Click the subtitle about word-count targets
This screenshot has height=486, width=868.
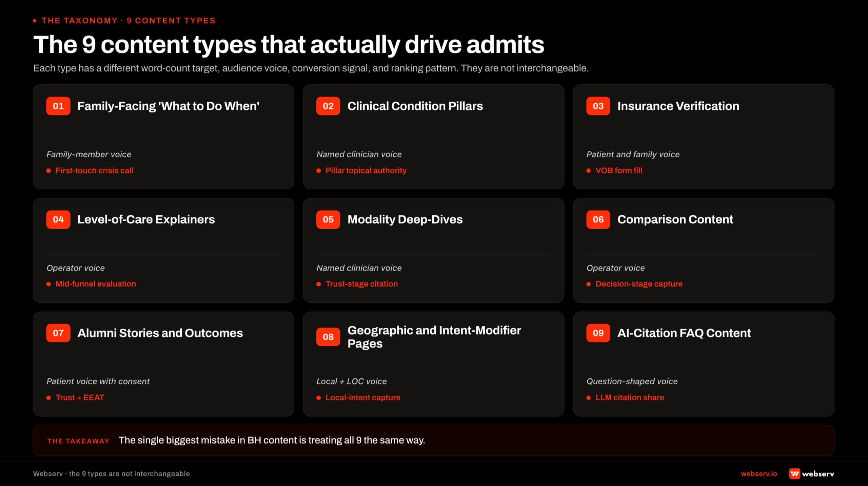point(311,68)
